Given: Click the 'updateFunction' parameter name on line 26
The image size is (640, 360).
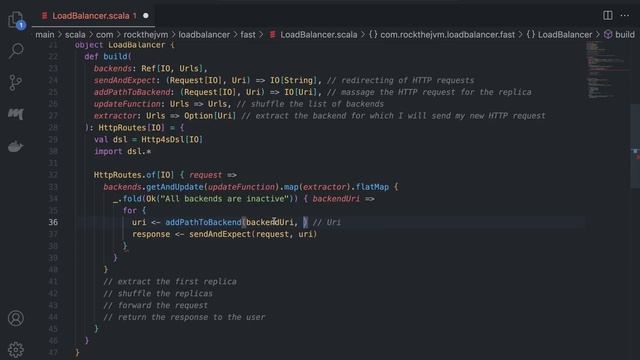Looking at the screenshot, I should (127, 104).
